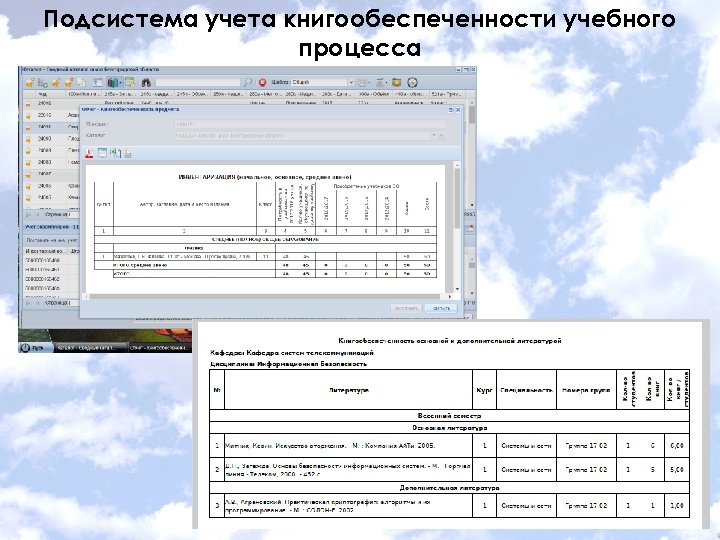The image size is (720, 540).
Task: Maximize the report dialog window
Action: tap(451, 110)
